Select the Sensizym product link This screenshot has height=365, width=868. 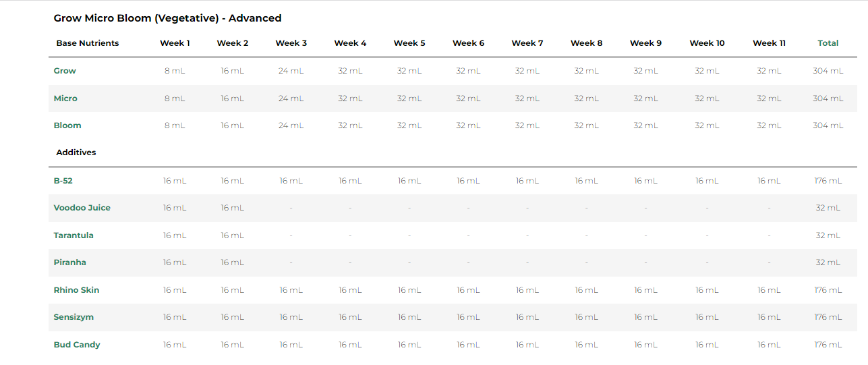point(74,317)
